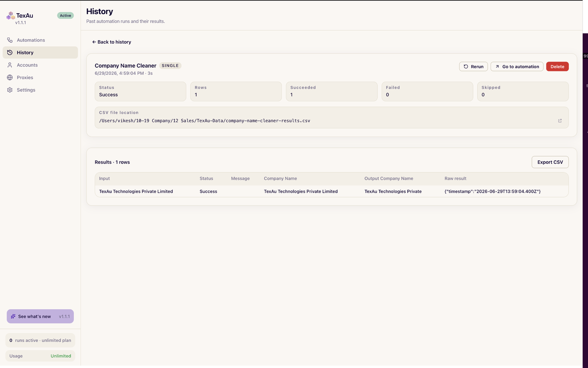
Task: Click the Active status badge
Action: pos(66,16)
